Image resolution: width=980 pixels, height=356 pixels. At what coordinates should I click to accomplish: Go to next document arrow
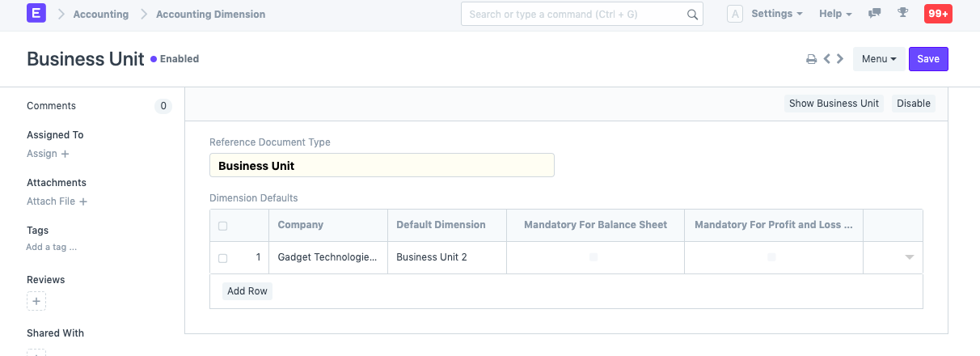tap(840, 59)
